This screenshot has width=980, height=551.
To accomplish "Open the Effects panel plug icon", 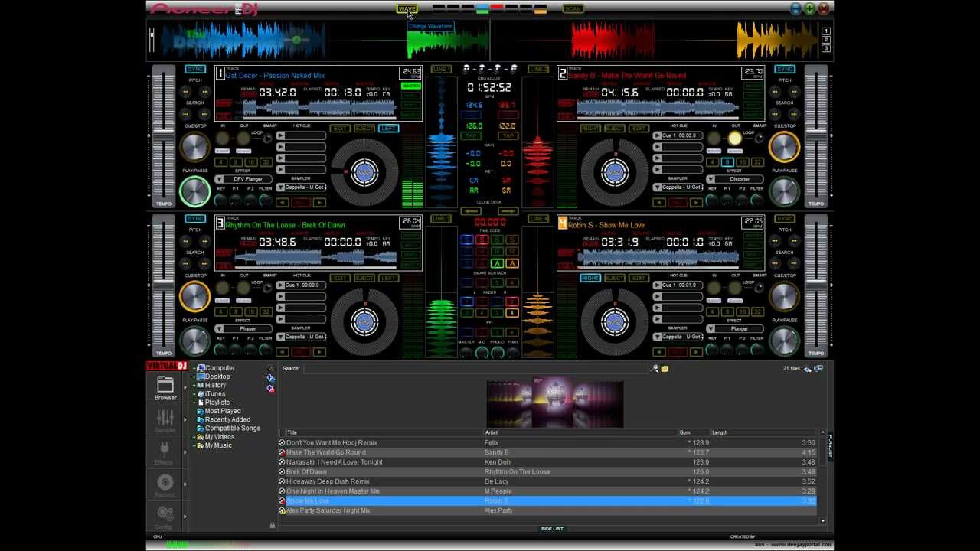I will click(165, 452).
